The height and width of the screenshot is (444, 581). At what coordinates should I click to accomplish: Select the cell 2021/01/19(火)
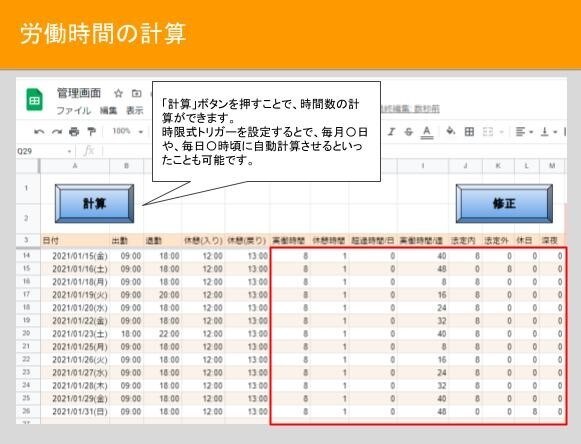coord(75,295)
